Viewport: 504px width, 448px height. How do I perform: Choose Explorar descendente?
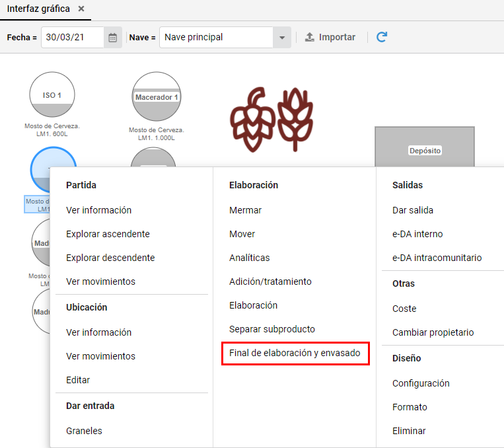click(x=110, y=258)
